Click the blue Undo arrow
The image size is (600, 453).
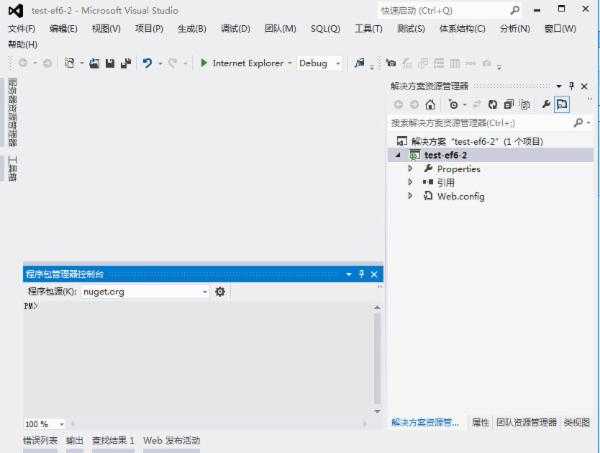click(147, 63)
